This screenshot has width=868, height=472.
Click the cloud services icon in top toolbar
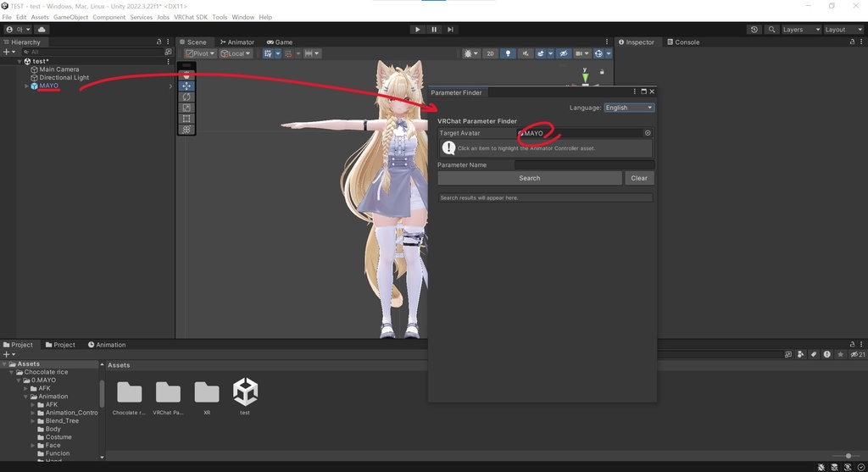coord(42,30)
